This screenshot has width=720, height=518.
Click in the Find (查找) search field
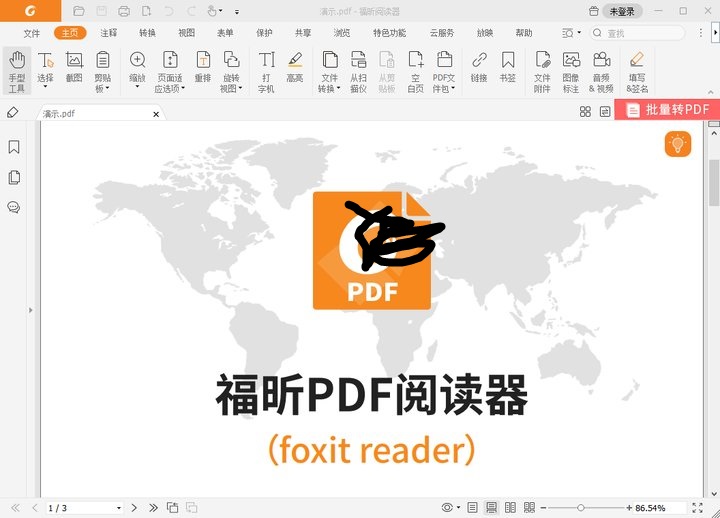(638, 33)
